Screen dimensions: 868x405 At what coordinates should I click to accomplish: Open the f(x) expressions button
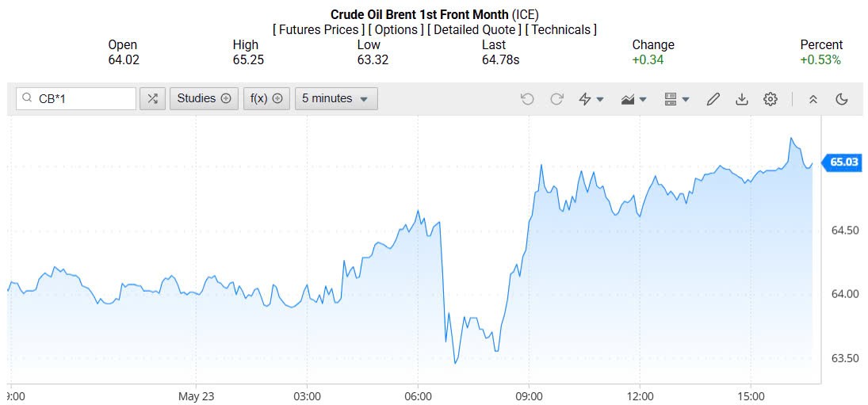click(x=266, y=98)
